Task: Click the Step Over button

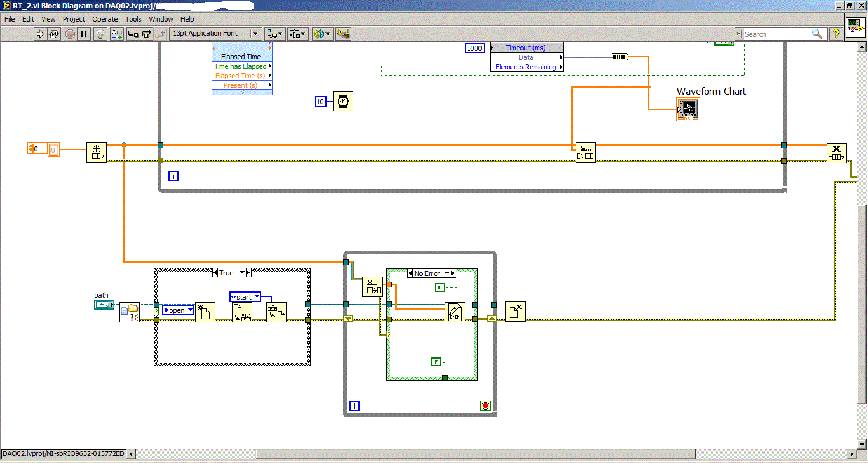Action: [147, 34]
